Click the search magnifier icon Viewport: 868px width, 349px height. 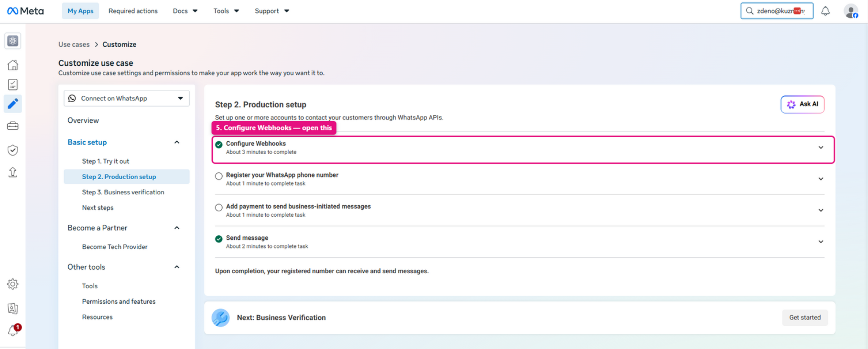pyautogui.click(x=749, y=11)
